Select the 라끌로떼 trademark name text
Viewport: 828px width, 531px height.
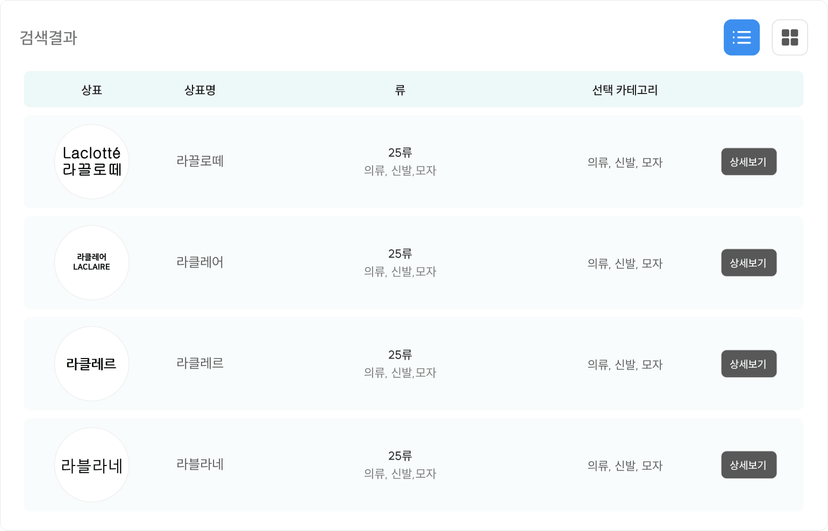200,161
